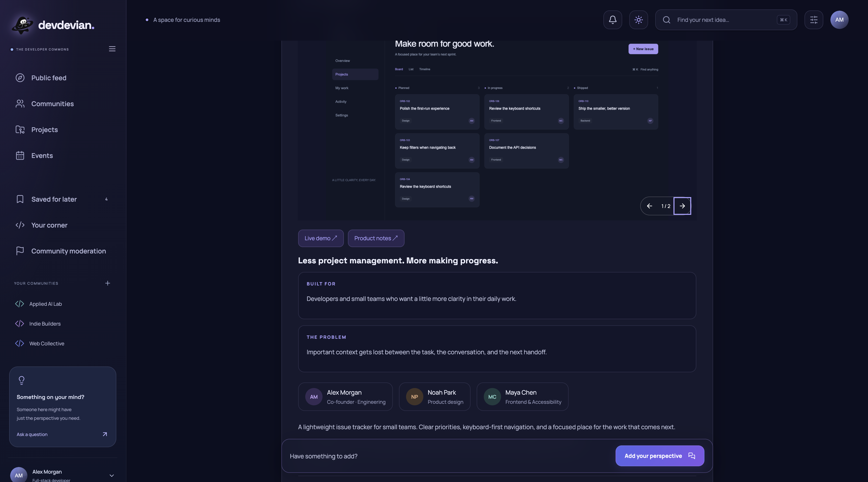Viewport: 868px width, 482px height.
Task: Show the next screenshot with the right arrow
Action: (x=682, y=206)
